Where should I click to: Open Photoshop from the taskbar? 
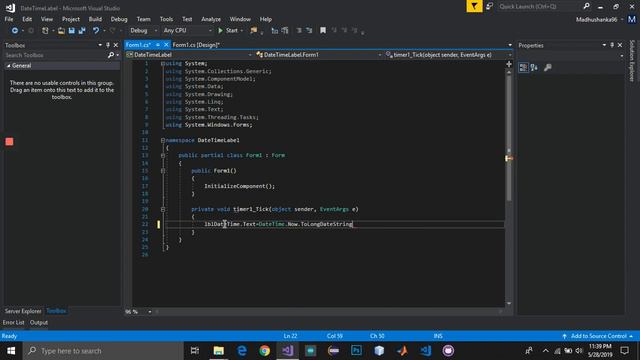356,351
